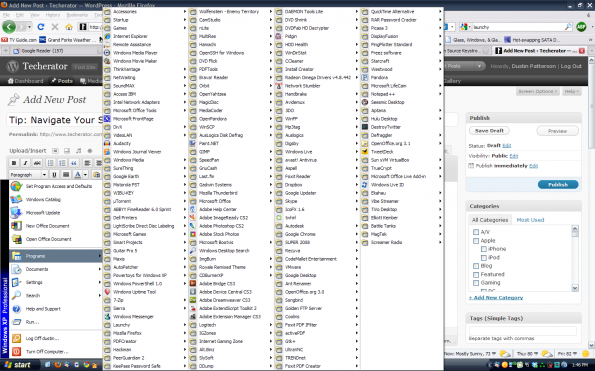595x371 pixels.
Task: Click Add New Category link
Action: click(x=496, y=298)
